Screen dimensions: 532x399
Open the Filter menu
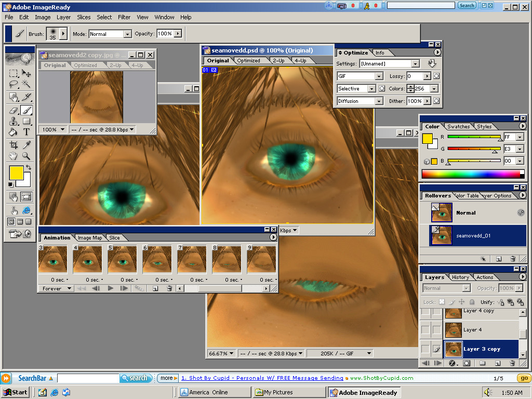(124, 17)
